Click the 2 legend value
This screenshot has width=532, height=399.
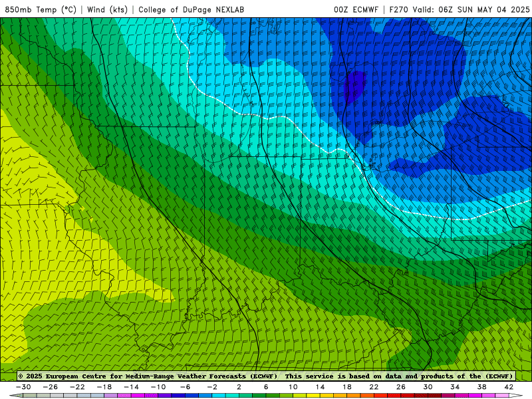239,387
